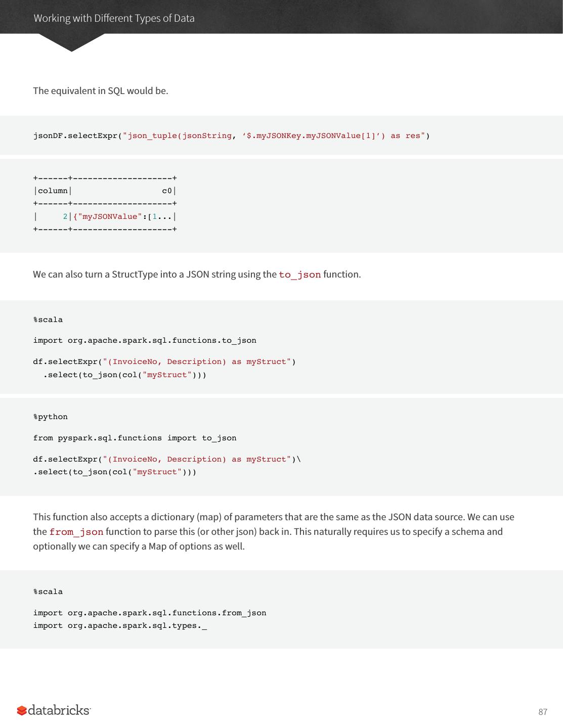
Task: Click the json_tuple selectExpr code line
Action: pyautogui.click(x=231, y=135)
